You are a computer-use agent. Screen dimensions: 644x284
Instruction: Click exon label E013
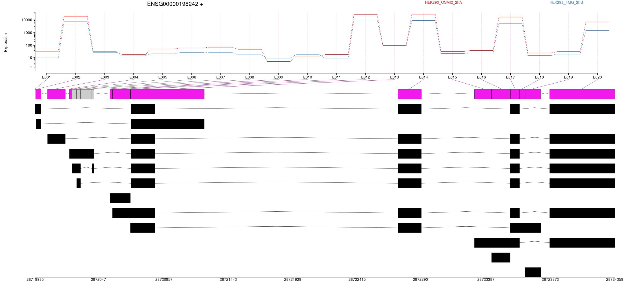[394, 77]
